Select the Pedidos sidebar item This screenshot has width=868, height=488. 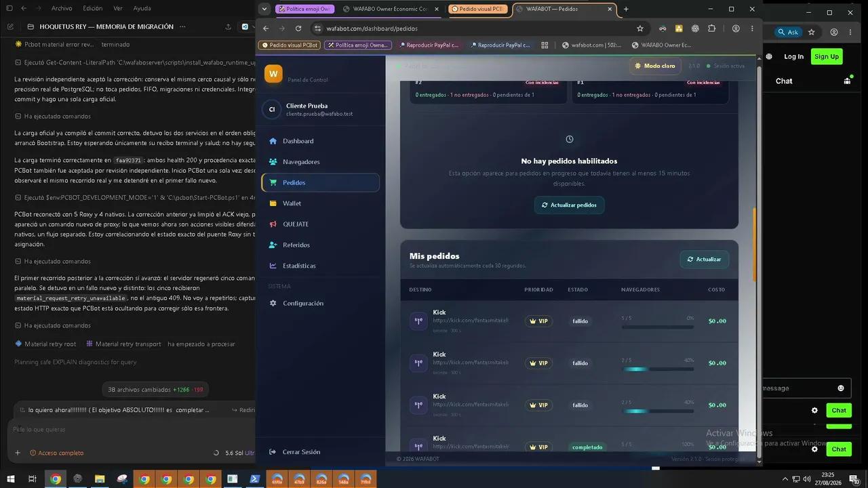[320, 182]
